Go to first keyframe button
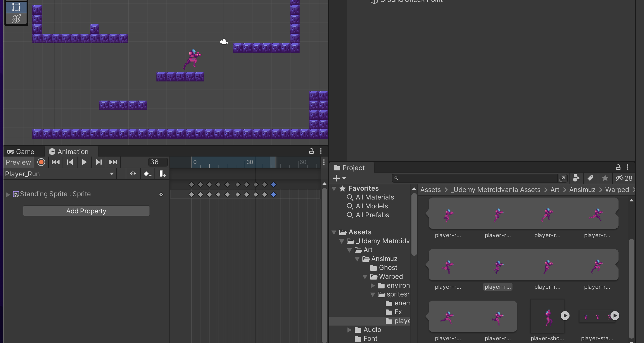 pyautogui.click(x=56, y=162)
